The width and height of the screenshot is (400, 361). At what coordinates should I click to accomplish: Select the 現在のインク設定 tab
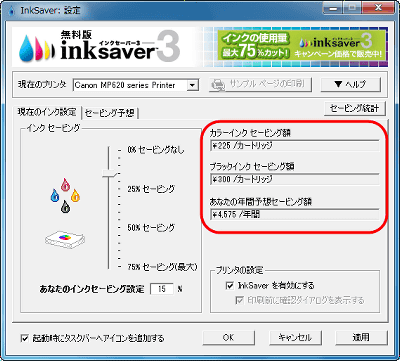click(47, 112)
